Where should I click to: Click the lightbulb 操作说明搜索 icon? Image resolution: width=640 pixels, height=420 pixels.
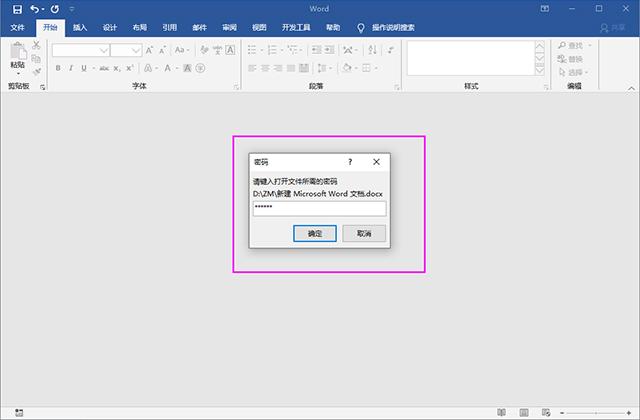tap(361, 28)
